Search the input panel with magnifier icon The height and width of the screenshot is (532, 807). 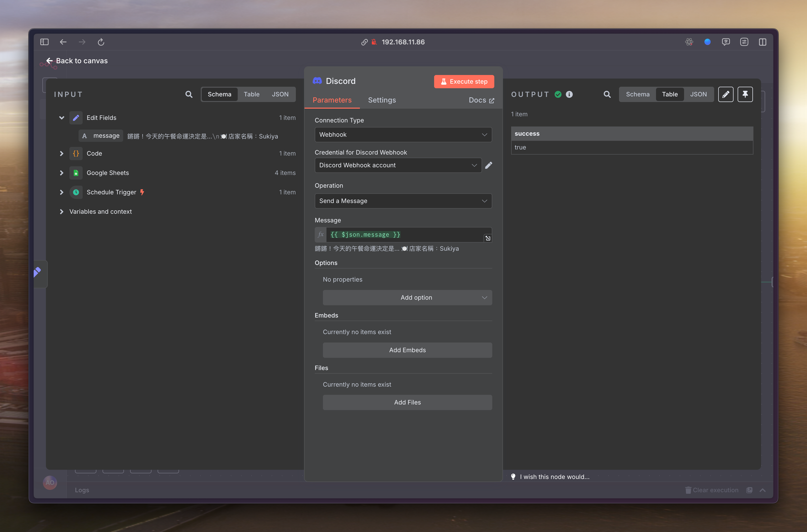pyautogui.click(x=189, y=94)
